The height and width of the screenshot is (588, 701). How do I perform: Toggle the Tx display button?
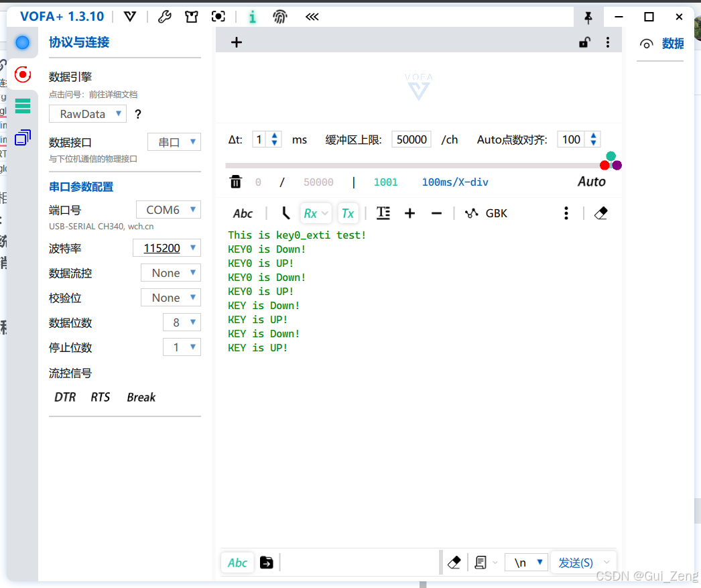click(x=348, y=213)
